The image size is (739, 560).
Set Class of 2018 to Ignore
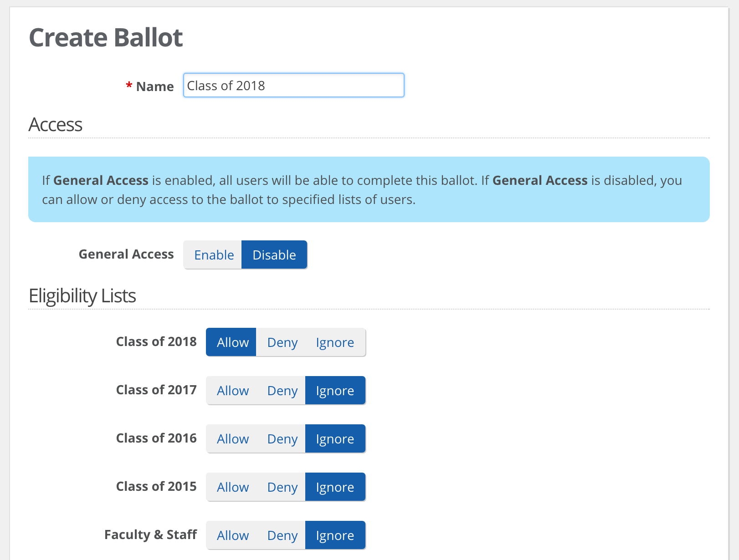pos(335,342)
